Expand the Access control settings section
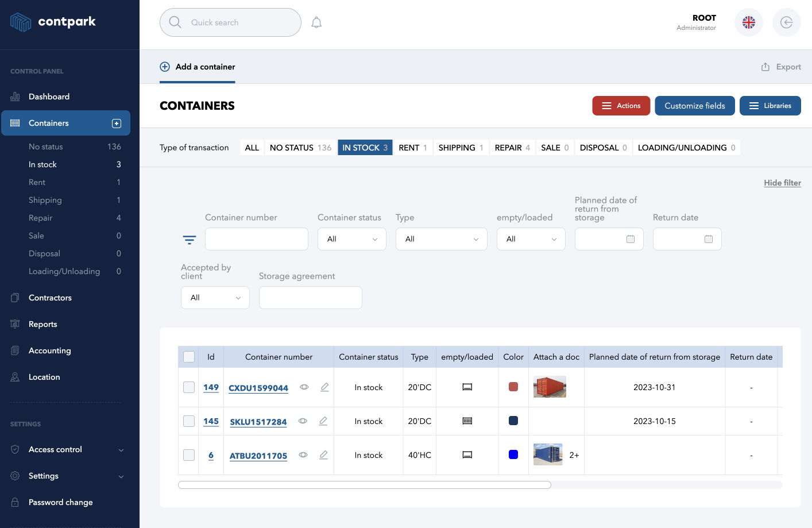Screen dimensions: 812x528 pos(56,449)
